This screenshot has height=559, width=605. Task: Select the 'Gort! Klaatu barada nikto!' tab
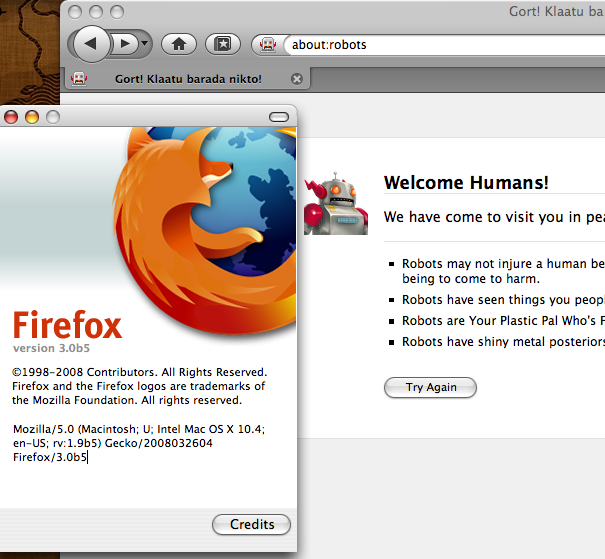point(186,79)
